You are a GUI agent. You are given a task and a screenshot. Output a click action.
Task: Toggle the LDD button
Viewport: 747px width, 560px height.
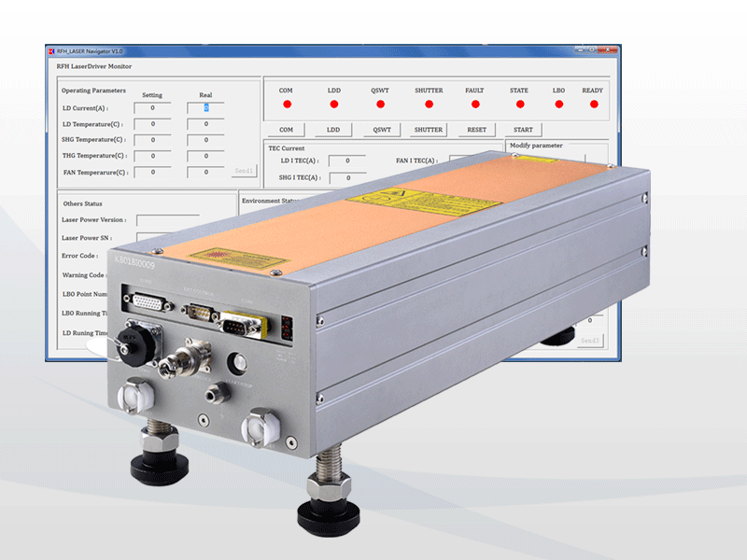(x=333, y=130)
